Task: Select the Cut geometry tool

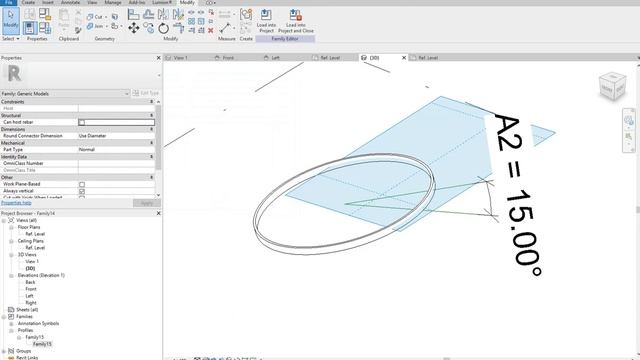Action: click(x=95, y=17)
